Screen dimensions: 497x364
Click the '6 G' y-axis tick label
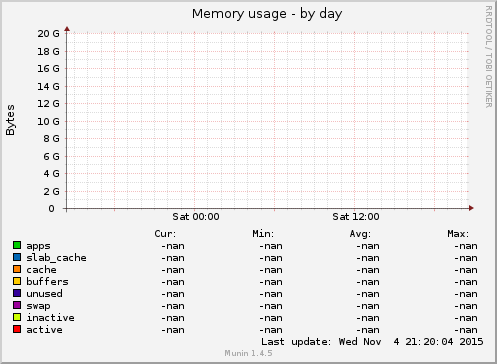[51, 156]
